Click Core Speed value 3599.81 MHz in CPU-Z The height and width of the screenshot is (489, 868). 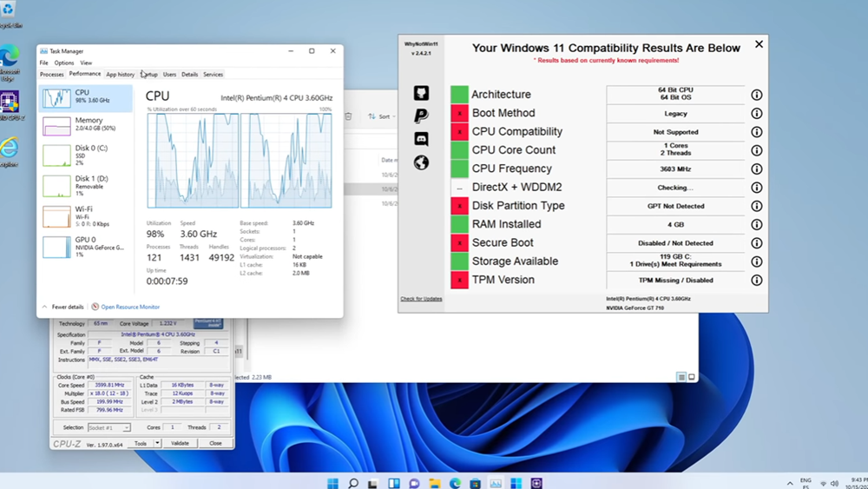(109, 385)
